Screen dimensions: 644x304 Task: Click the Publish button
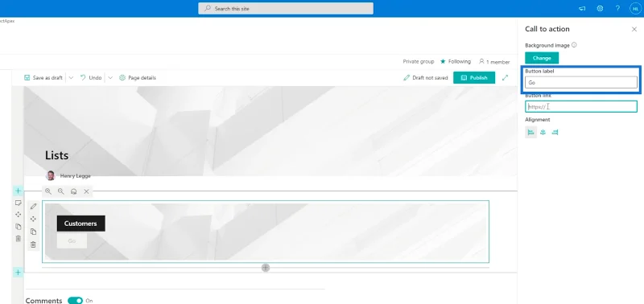tap(474, 77)
